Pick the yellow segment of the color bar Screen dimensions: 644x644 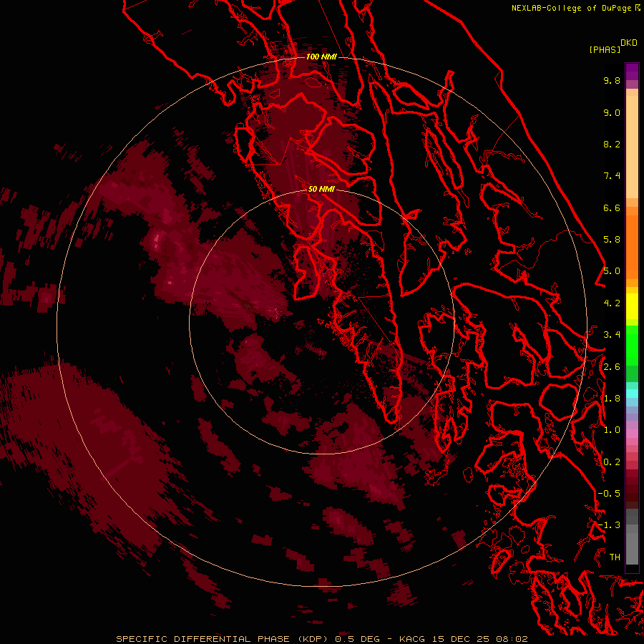[x=632, y=306]
